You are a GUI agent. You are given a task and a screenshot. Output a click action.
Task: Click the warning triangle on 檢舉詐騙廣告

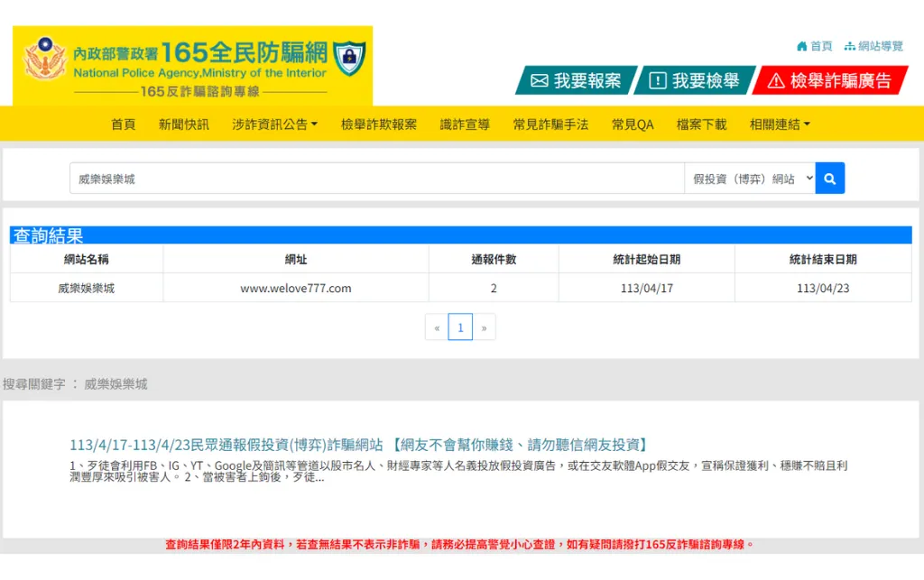pyautogui.click(x=776, y=80)
